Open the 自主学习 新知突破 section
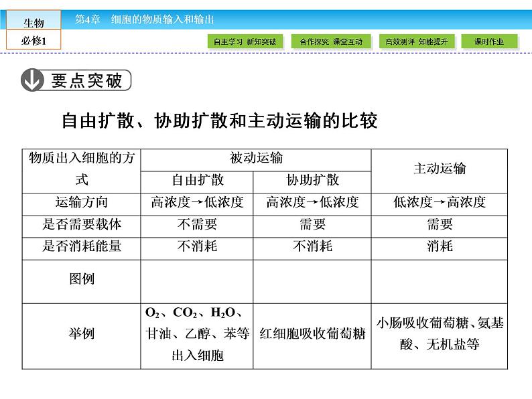This screenshot has width=532, height=399. click(245, 42)
